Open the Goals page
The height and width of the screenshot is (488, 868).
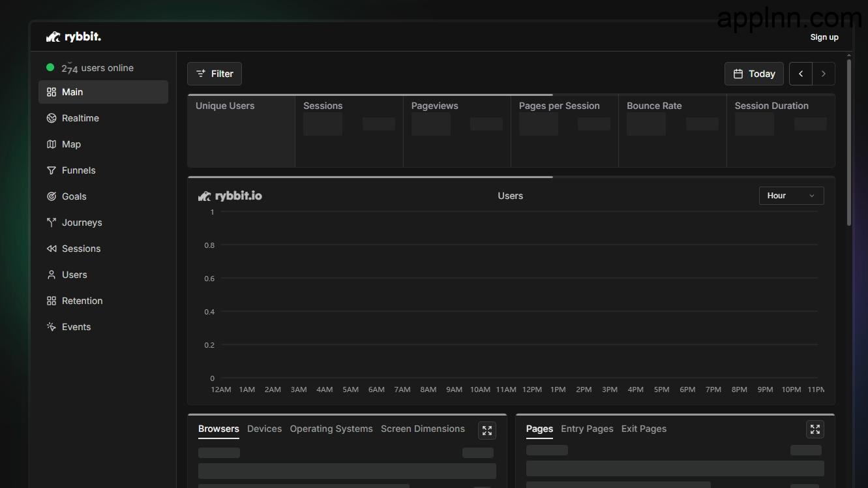click(x=103, y=196)
